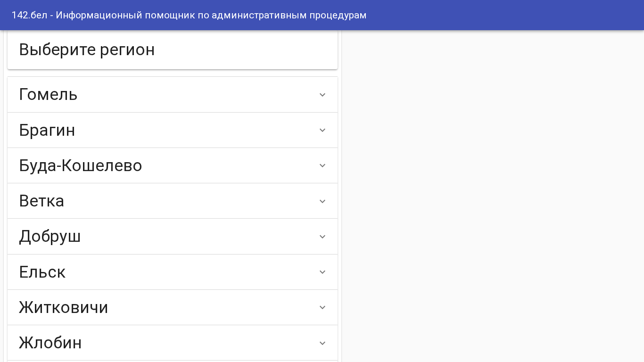Open Ельск via its chevron icon

pyautogui.click(x=322, y=272)
